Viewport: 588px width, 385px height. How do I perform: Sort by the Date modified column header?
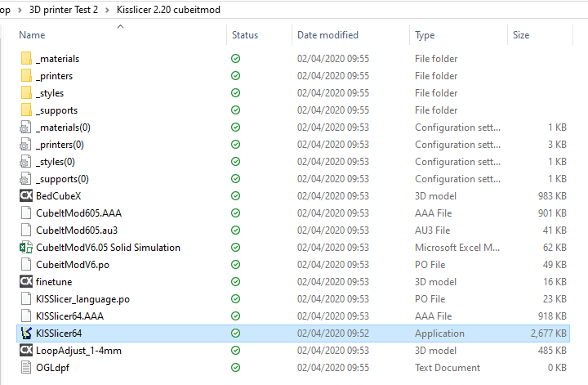click(327, 35)
